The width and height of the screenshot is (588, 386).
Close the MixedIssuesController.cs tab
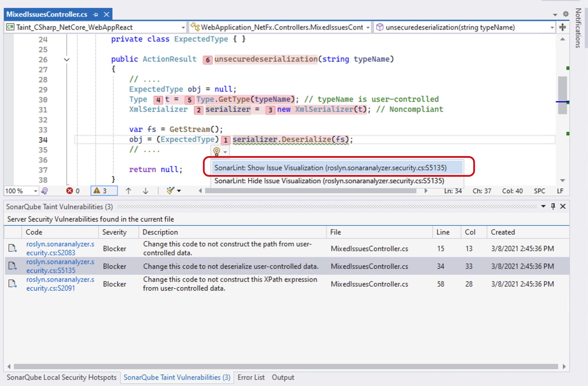point(106,14)
